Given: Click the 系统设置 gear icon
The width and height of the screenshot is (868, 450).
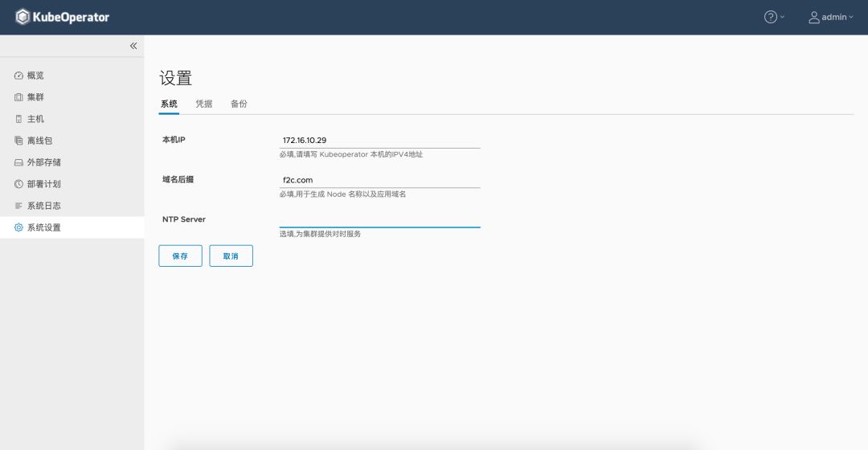Looking at the screenshot, I should [x=18, y=227].
